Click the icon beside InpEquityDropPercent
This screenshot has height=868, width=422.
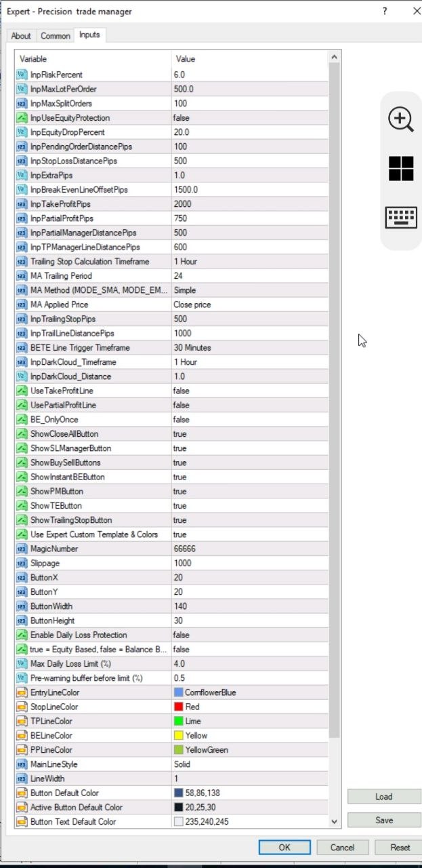(22, 132)
